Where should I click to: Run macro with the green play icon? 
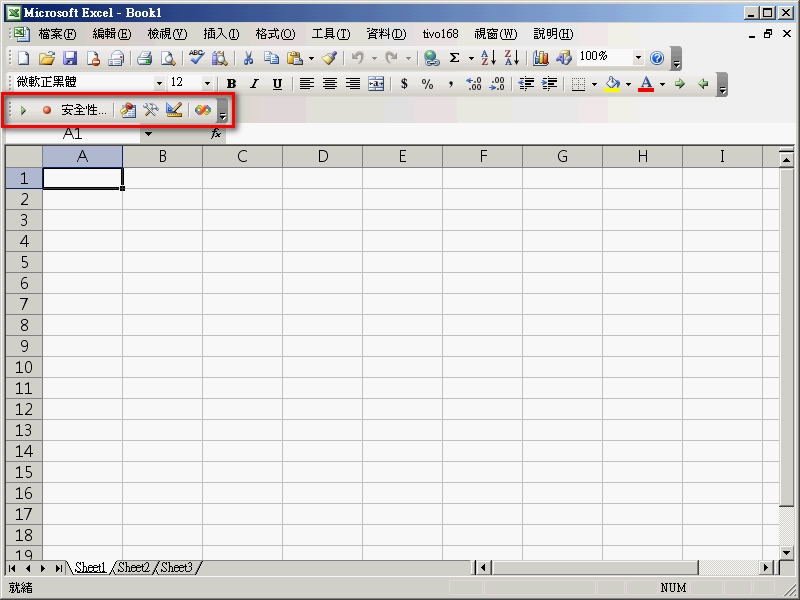coord(23,110)
